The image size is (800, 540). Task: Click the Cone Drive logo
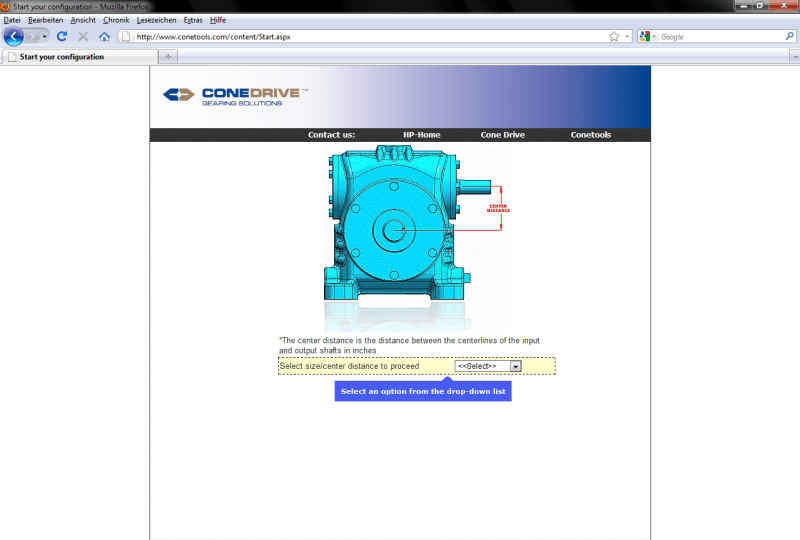point(235,96)
